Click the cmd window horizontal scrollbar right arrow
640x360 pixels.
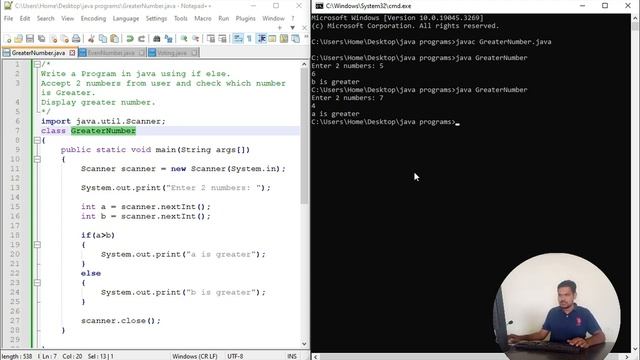click(x=627, y=357)
